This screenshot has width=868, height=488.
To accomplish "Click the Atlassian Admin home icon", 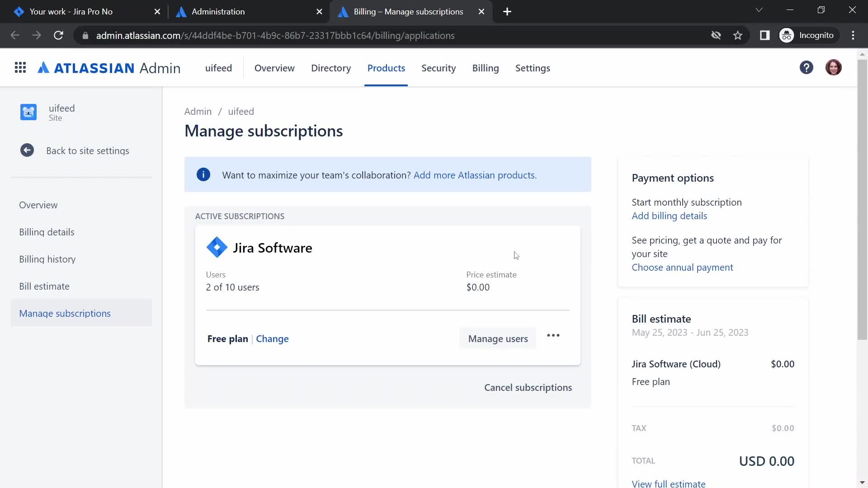I will point(109,67).
